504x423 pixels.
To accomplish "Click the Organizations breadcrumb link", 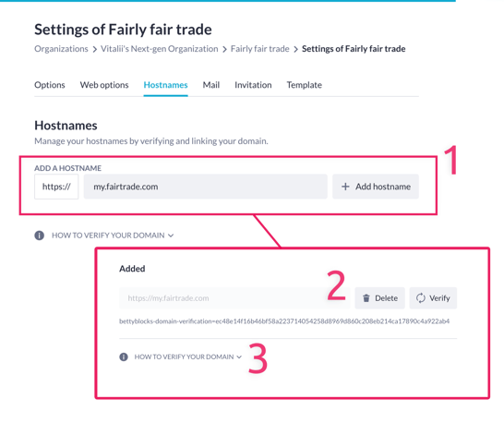I will pos(61,49).
